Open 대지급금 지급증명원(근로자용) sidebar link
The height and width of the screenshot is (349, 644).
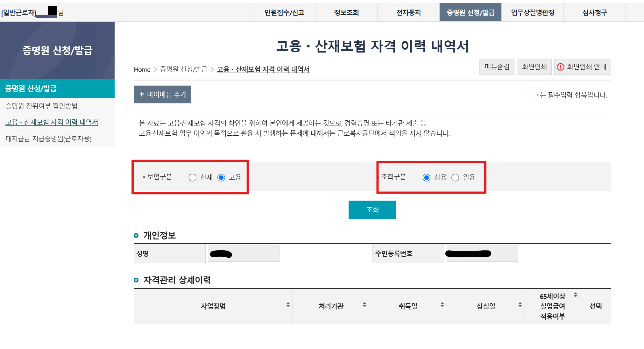(x=48, y=139)
